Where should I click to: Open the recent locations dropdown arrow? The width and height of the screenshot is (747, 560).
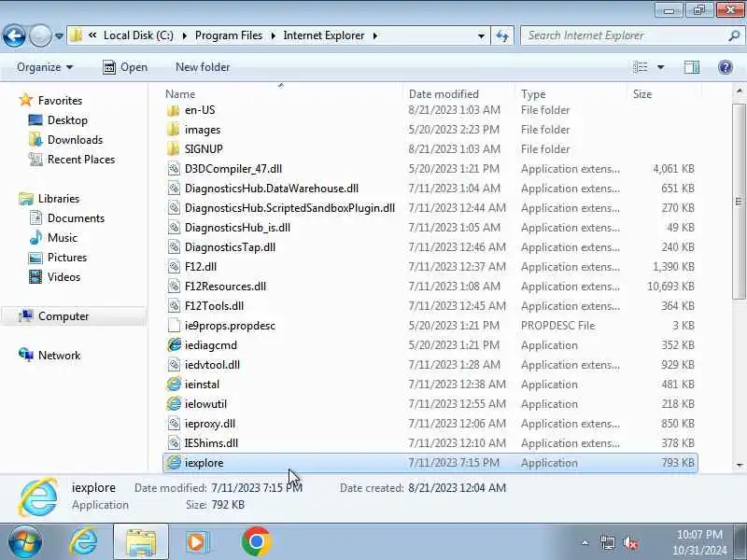coord(59,36)
